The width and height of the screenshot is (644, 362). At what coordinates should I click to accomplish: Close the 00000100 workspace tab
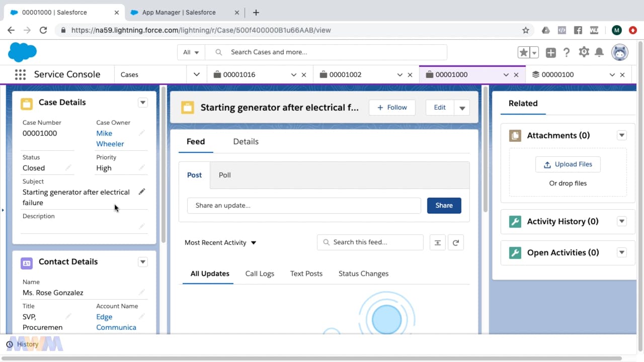click(x=622, y=75)
